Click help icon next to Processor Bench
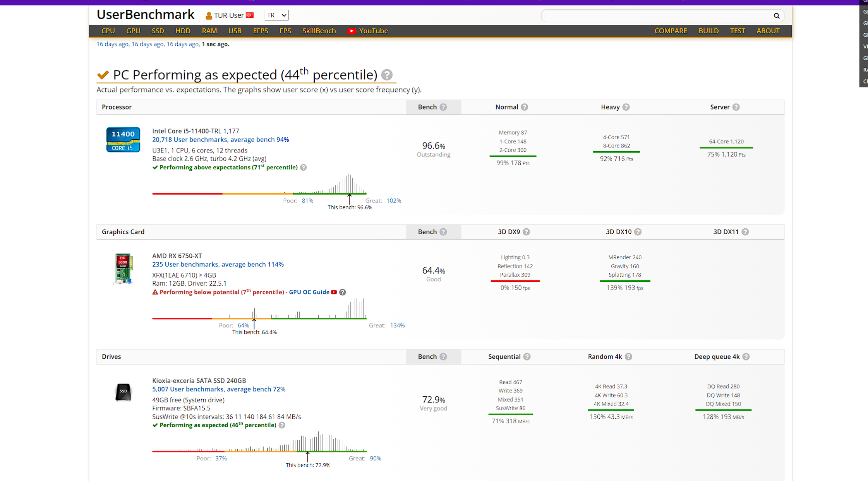 [x=443, y=107]
